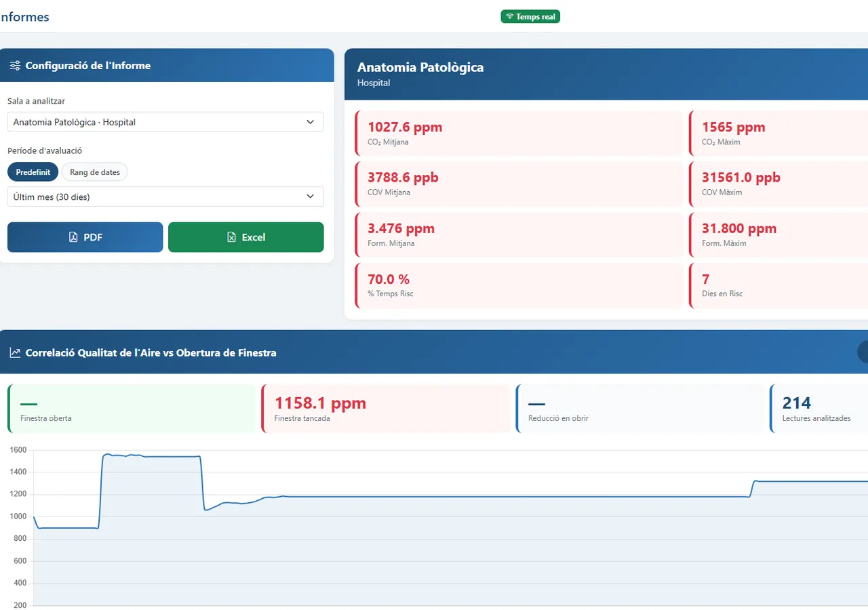Click the 1600 ppm peak on the chart line
Screen dimensions: 868x610
pyautogui.click(x=107, y=453)
